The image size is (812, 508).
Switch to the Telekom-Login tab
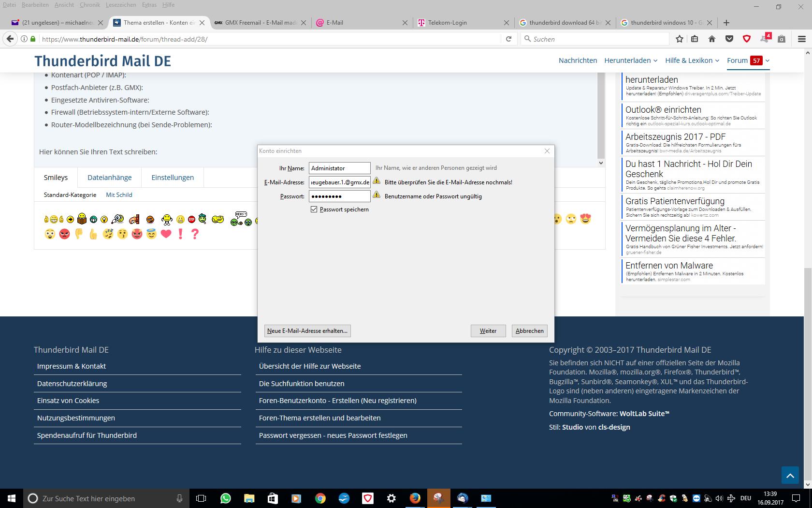(463, 23)
